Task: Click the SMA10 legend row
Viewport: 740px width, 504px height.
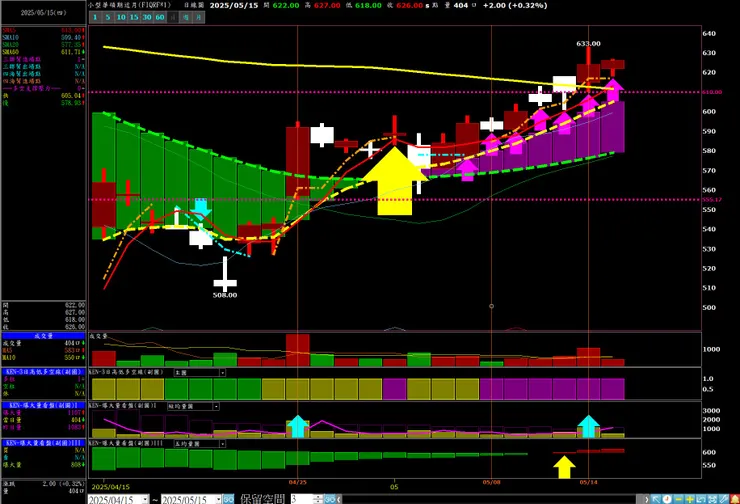Action: 43,37
